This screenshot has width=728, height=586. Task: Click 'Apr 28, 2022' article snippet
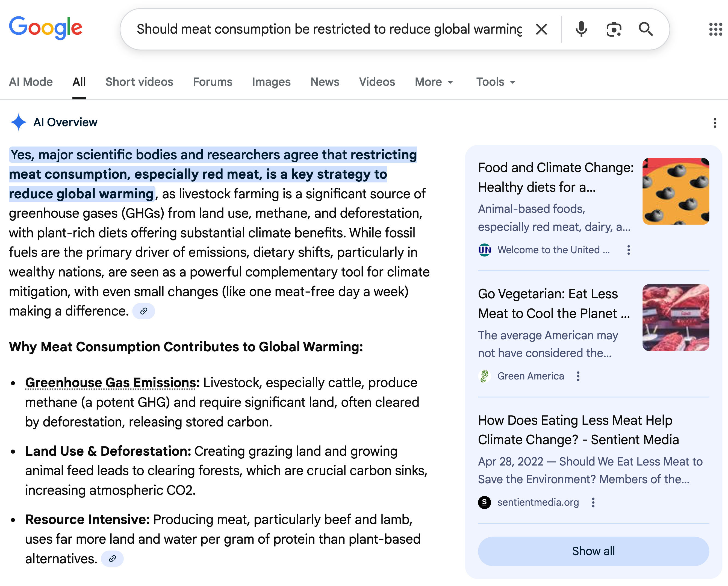click(x=590, y=470)
